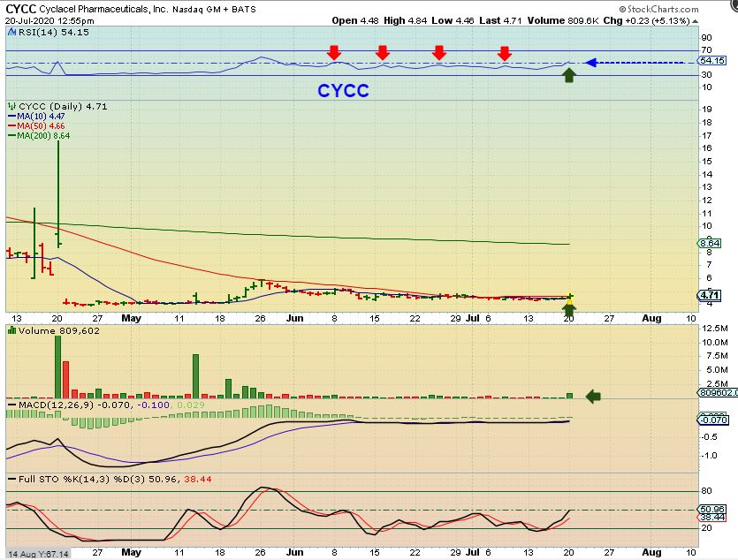Click the green MA(200) 8.64 legend entry
Image resolution: width=738 pixels, height=560 pixels.
39,136
